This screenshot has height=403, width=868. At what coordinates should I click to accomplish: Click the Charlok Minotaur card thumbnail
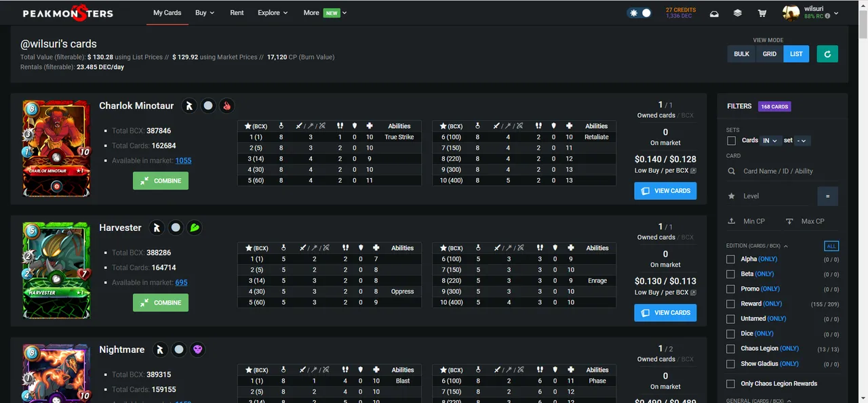pyautogui.click(x=56, y=149)
